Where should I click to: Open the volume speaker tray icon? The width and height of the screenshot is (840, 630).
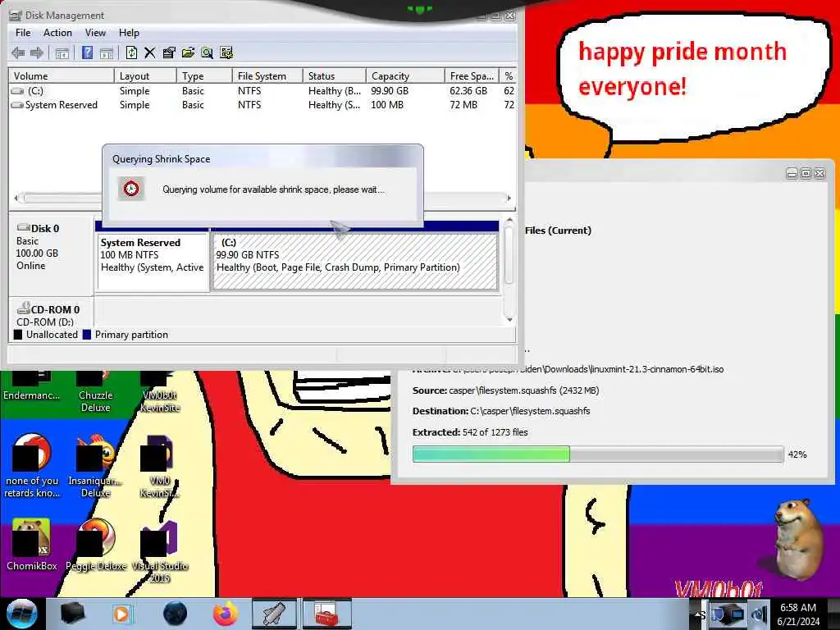[x=759, y=614]
